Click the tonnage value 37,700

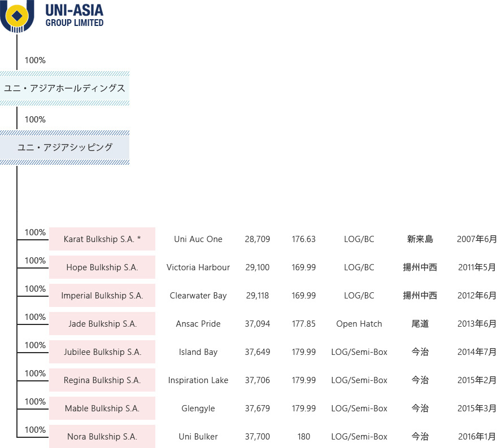click(x=258, y=436)
